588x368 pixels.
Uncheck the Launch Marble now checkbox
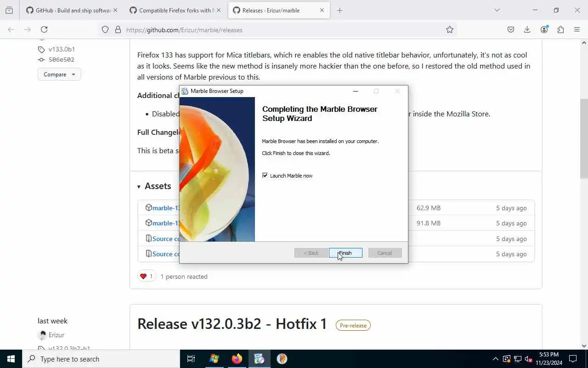pos(265,175)
